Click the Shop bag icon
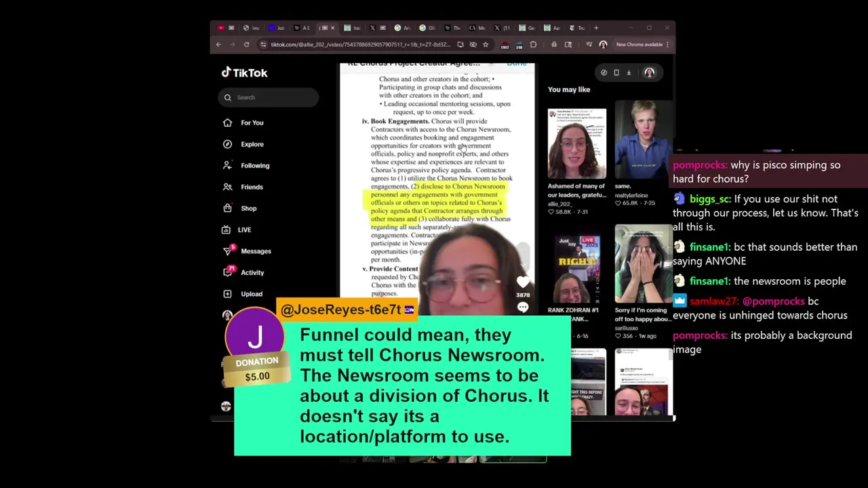This screenshot has width=868, height=488. (227, 209)
